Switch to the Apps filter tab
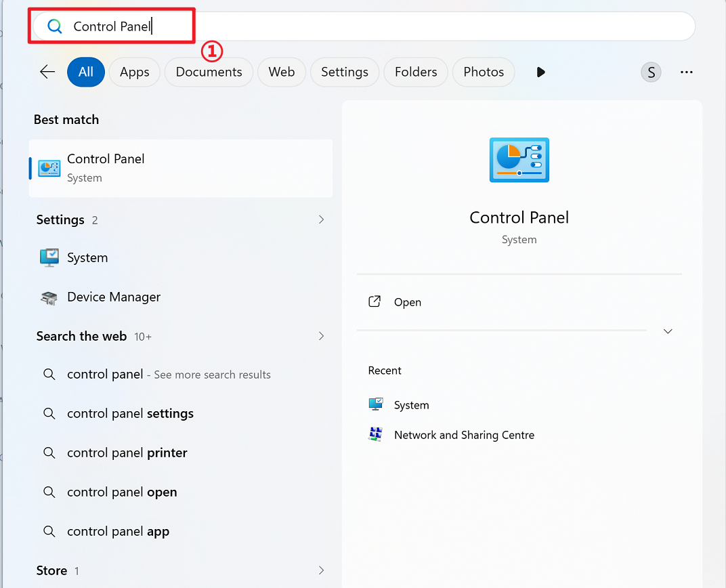Screen dimensions: 726x588 (x=134, y=72)
